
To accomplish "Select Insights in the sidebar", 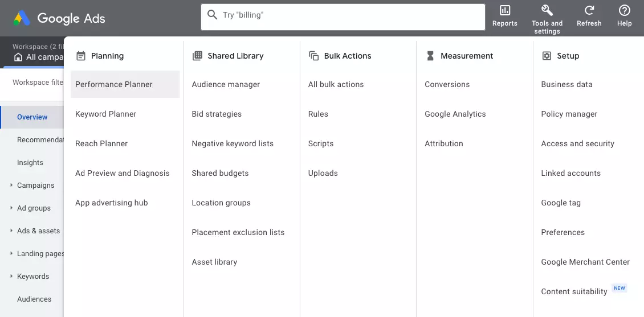I will point(30,162).
